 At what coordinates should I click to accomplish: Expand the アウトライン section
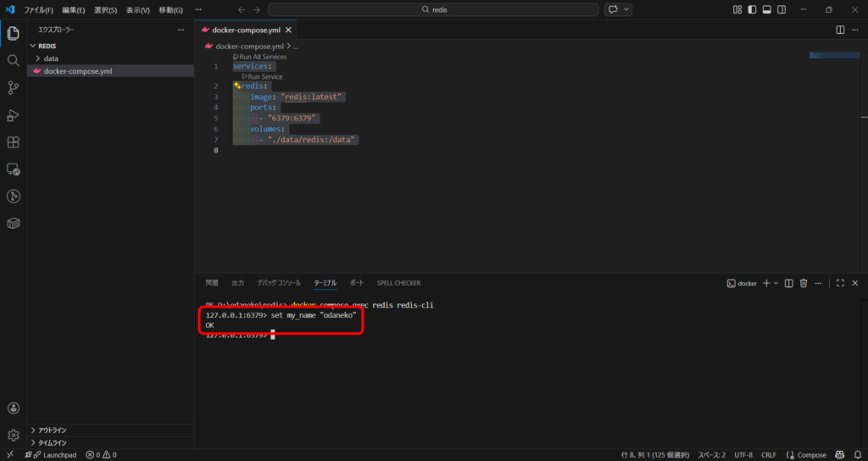[53, 430]
